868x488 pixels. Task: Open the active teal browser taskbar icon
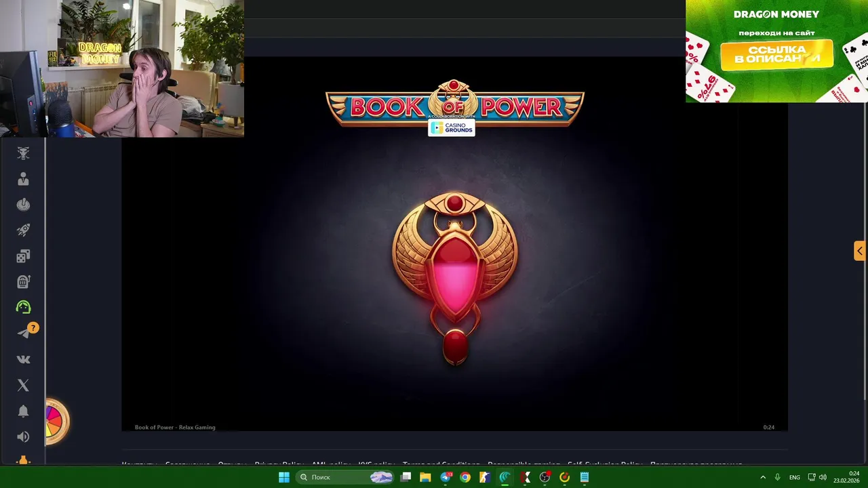505,477
